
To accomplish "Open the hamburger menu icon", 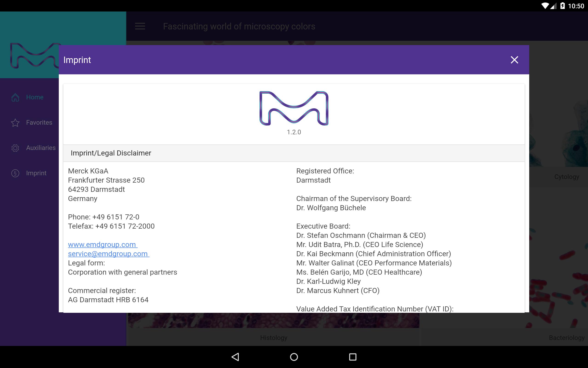I will [x=140, y=26].
